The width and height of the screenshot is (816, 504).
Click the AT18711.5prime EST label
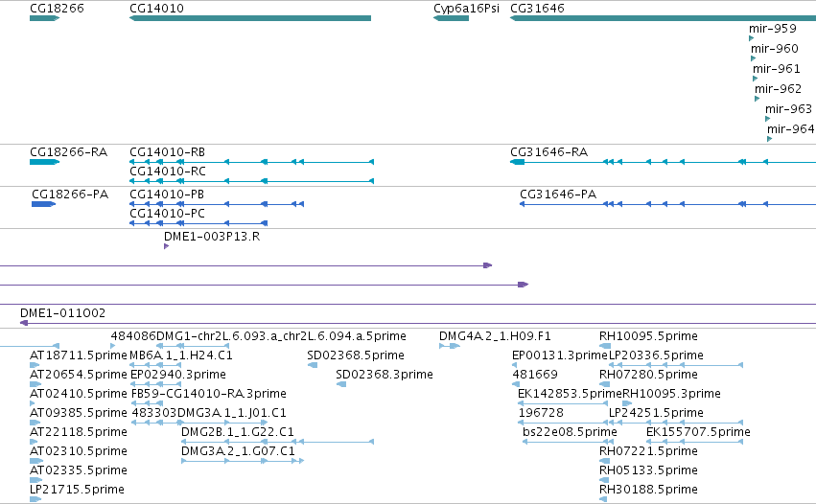click(79, 355)
